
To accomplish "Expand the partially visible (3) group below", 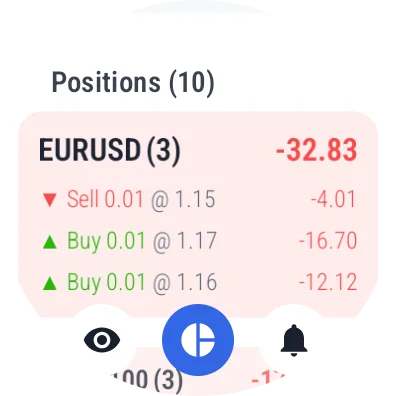I will coord(147,380).
